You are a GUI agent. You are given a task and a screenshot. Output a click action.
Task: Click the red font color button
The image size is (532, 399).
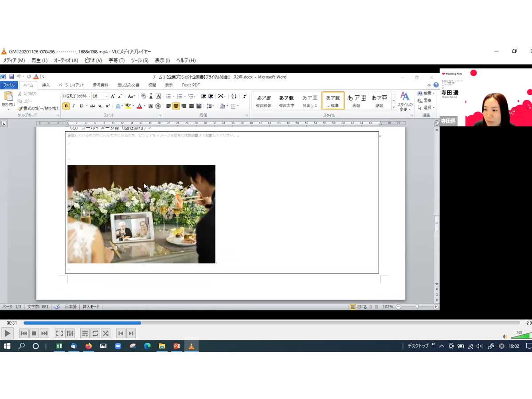pyautogui.click(x=139, y=106)
